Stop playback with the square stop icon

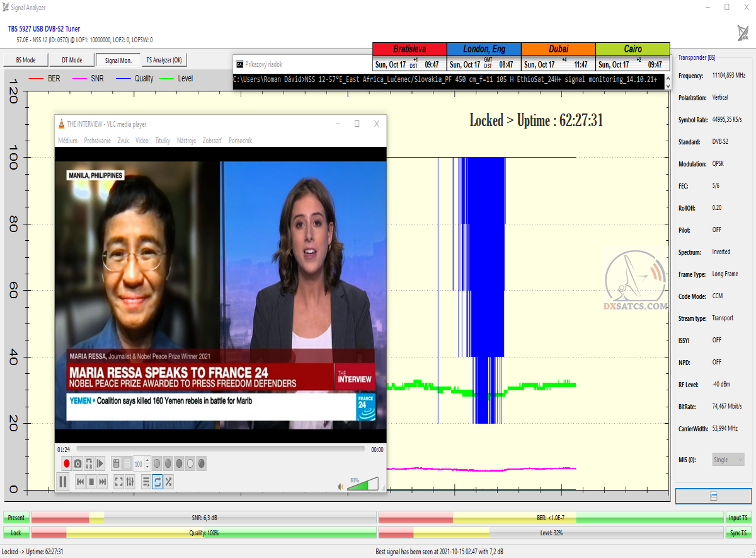point(91,482)
